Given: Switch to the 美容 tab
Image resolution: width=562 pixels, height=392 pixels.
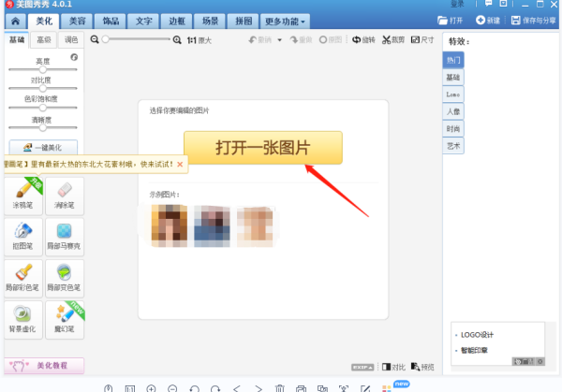Looking at the screenshot, I should coord(77,22).
